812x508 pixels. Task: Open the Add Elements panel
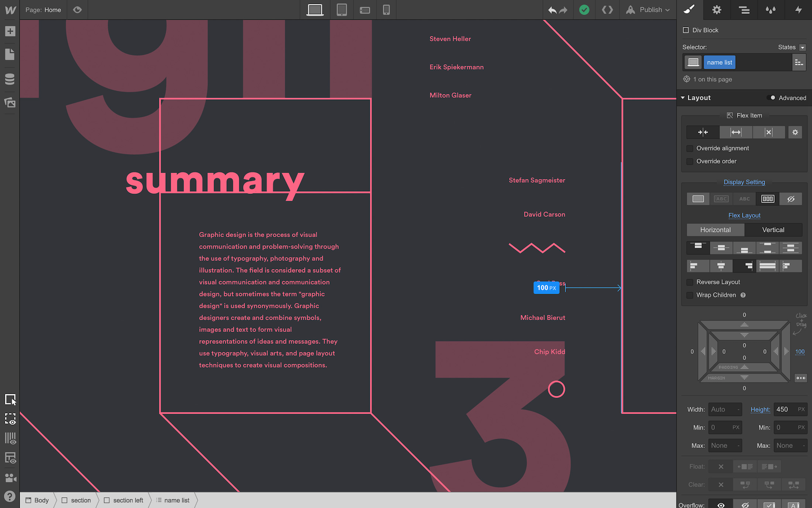10,31
